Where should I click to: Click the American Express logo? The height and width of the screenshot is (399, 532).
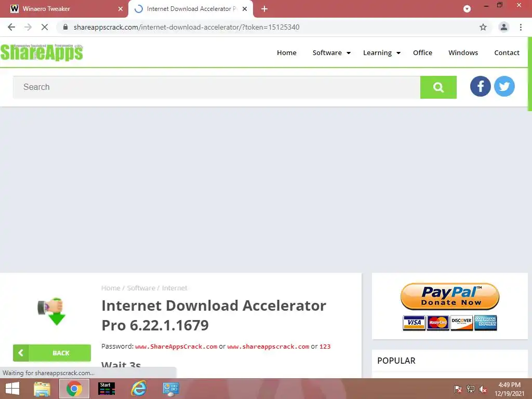[x=486, y=323]
